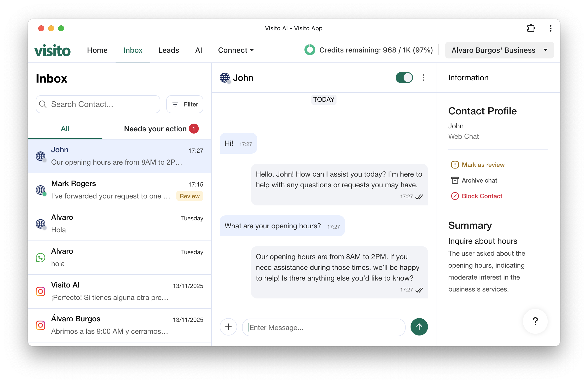Switch to the Needs your action tab
The height and width of the screenshot is (383, 588).
coord(161,129)
